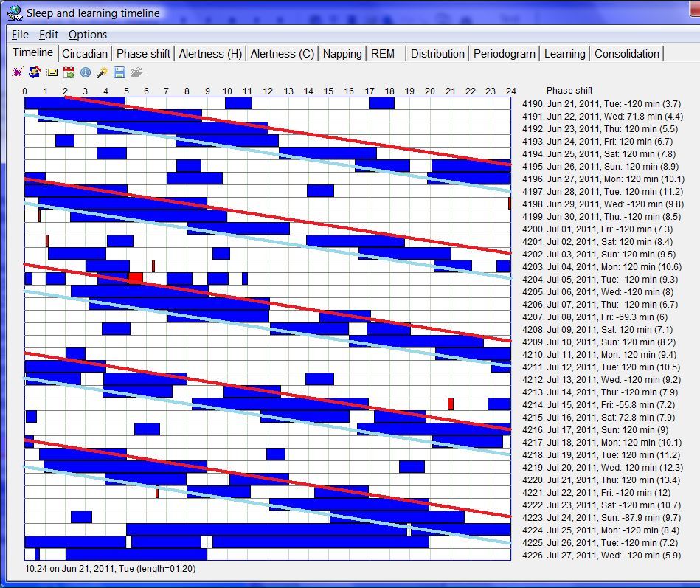Click the blue info circle icon

tap(86, 72)
